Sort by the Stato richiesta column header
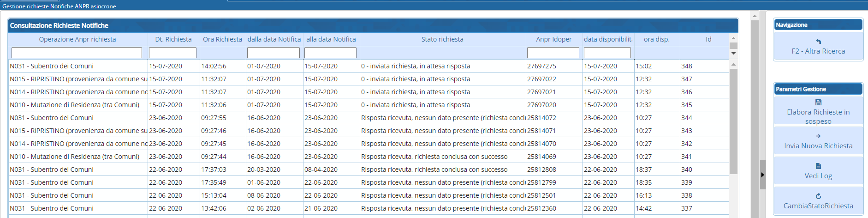This screenshot has height=218, width=868. tap(442, 39)
